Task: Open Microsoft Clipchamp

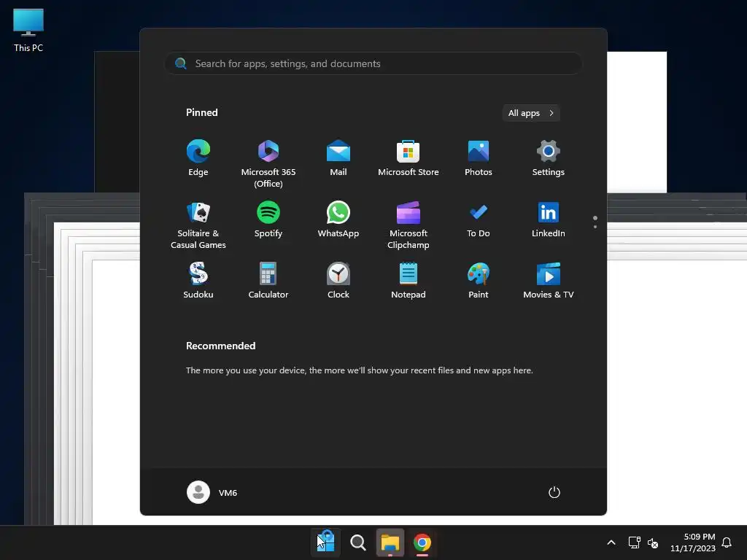Action: click(409, 225)
